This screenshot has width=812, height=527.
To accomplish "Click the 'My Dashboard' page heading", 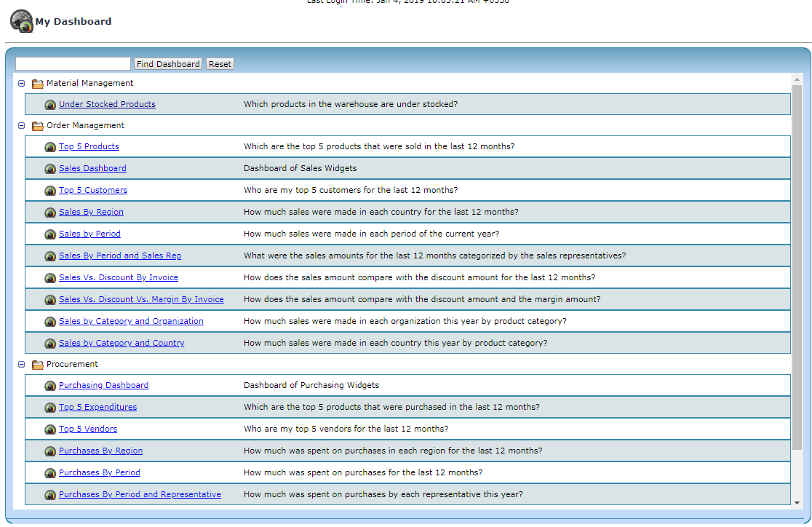I will pyautogui.click(x=73, y=21).
